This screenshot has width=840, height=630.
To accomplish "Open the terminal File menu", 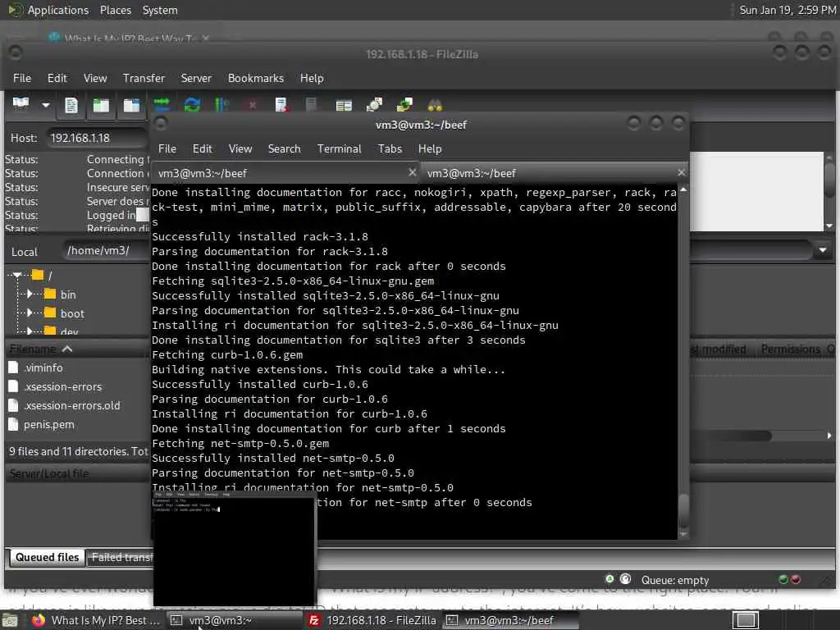I will (167, 149).
